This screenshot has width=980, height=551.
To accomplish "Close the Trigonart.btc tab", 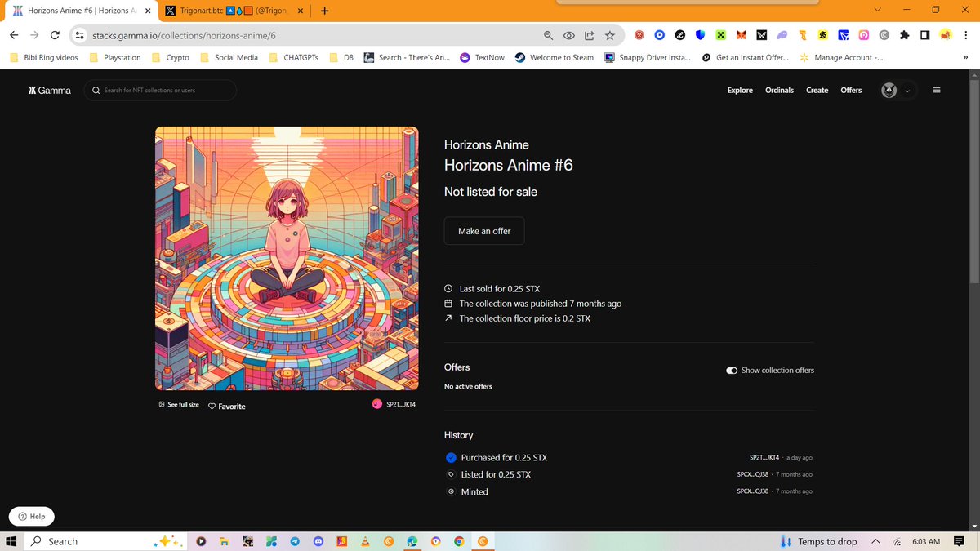I will (x=300, y=11).
